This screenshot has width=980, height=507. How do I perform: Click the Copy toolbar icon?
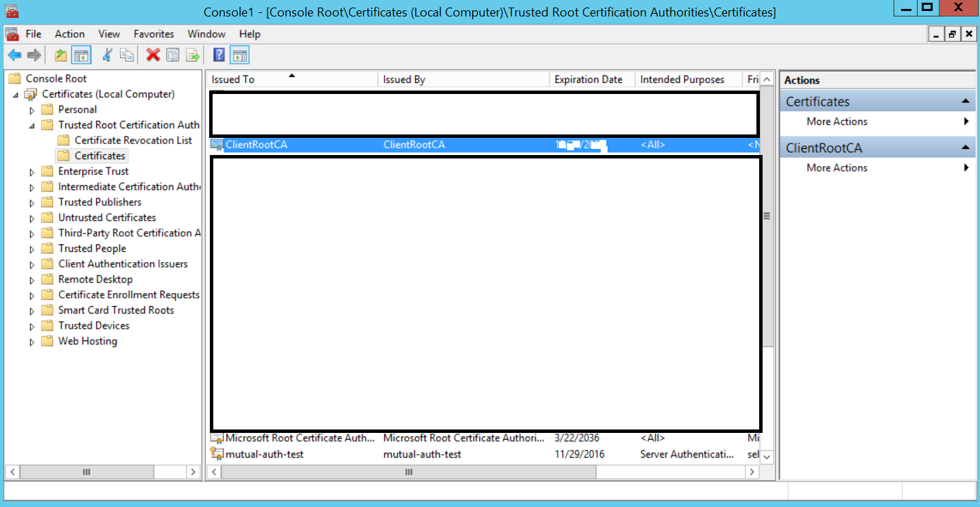pos(127,56)
